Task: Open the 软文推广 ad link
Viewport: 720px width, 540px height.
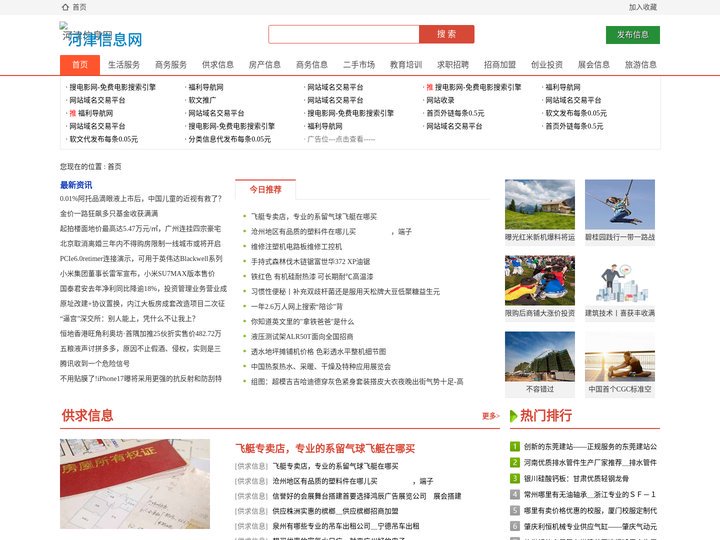Action: point(202,100)
